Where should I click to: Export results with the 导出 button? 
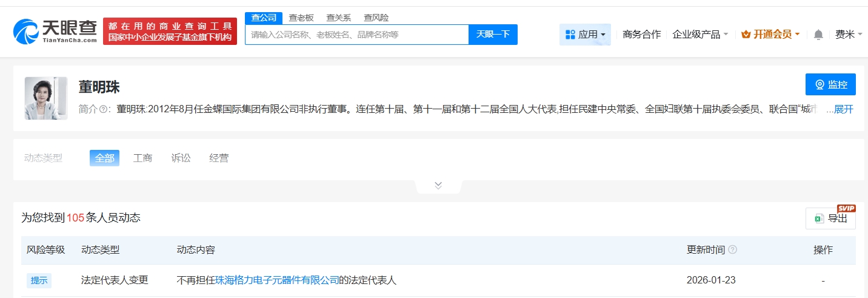coord(830,218)
